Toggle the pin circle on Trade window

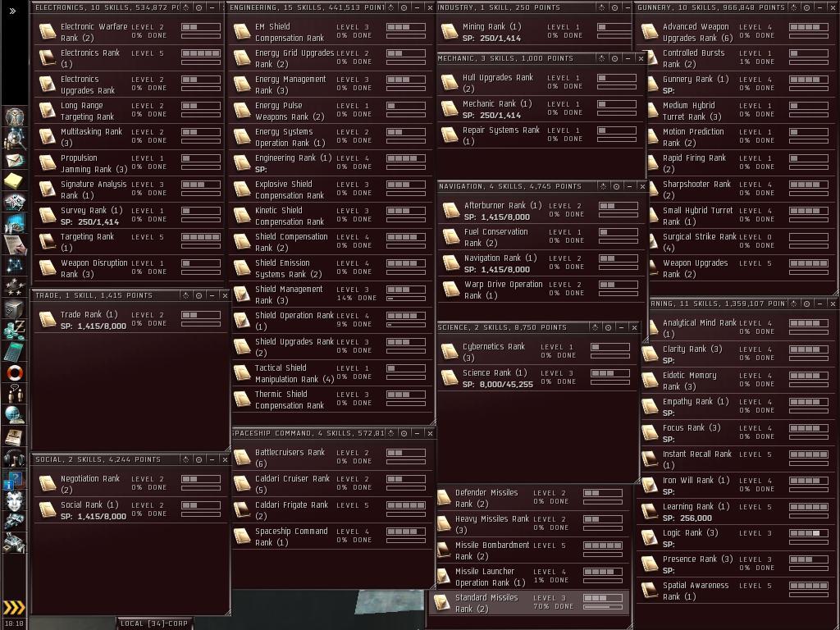click(x=199, y=295)
